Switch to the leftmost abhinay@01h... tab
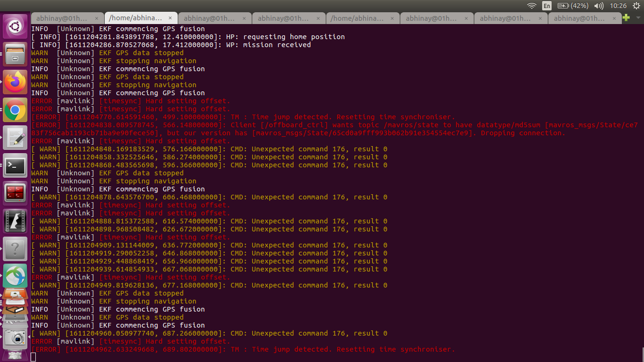The height and width of the screenshot is (362, 644). pyautogui.click(x=67, y=18)
